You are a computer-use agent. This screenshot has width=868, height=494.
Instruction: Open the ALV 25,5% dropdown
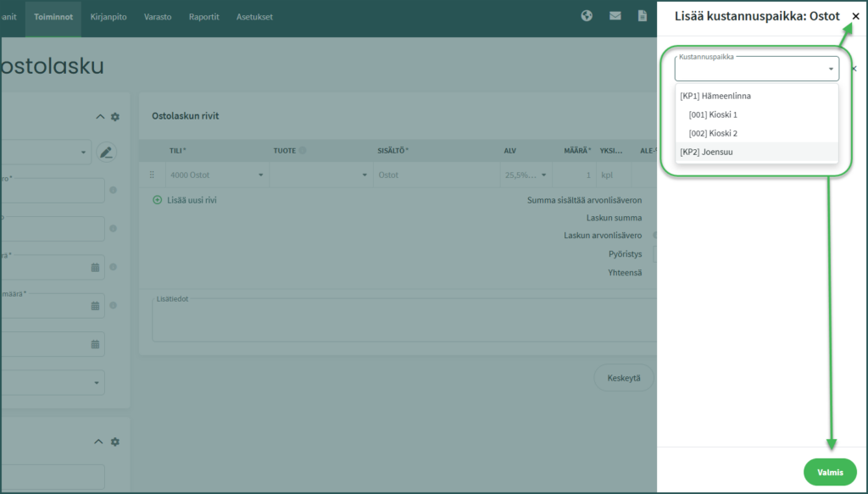tap(542, 175)
